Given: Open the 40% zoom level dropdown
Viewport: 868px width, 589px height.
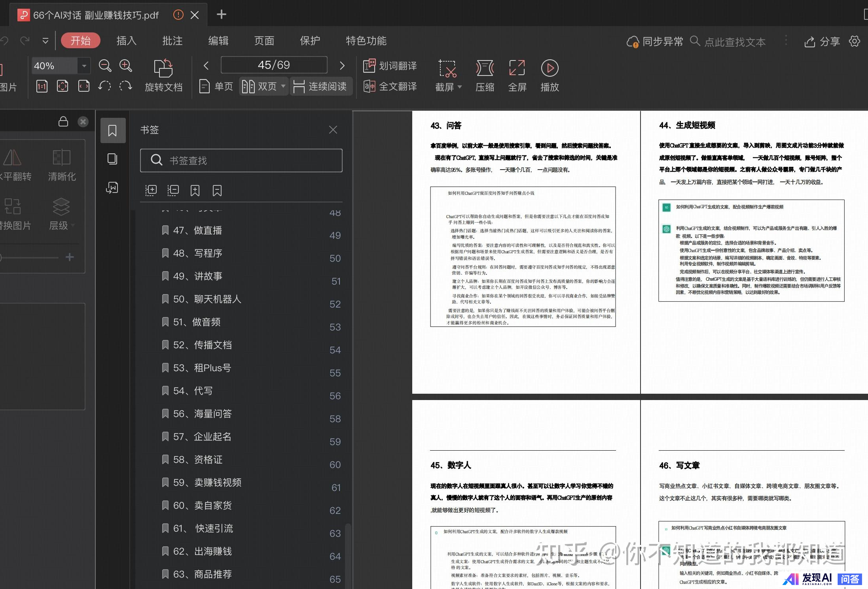Looking at the screenshot, I should pyautogui.click(x=84, y=66).
